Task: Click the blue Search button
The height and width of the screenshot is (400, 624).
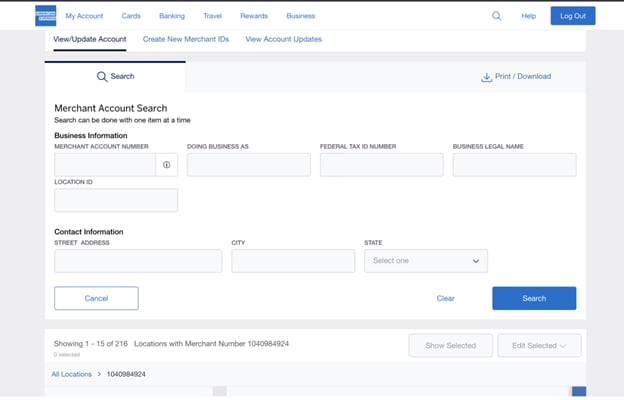Action: point(534,298)
